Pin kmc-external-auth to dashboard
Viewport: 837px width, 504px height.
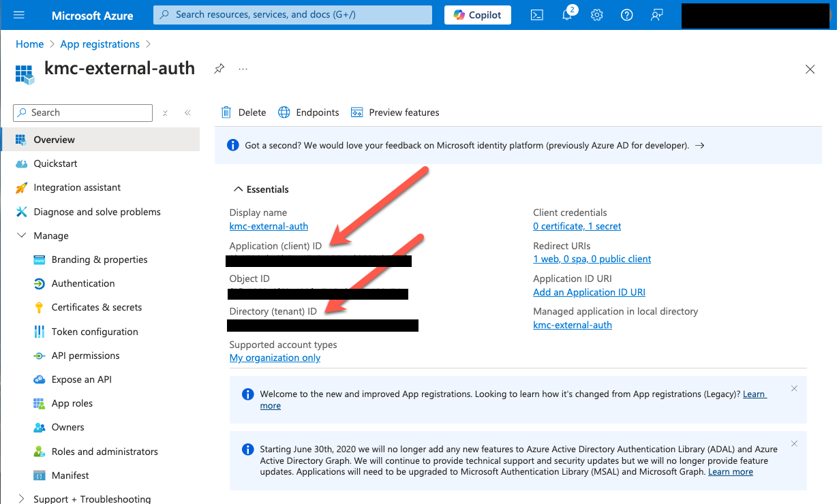tap(219, 68)
